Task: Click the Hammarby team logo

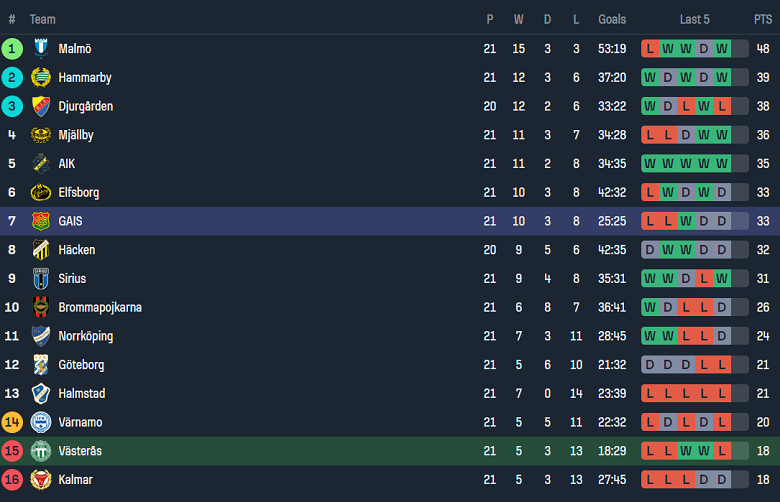Action: click(41, 78)
